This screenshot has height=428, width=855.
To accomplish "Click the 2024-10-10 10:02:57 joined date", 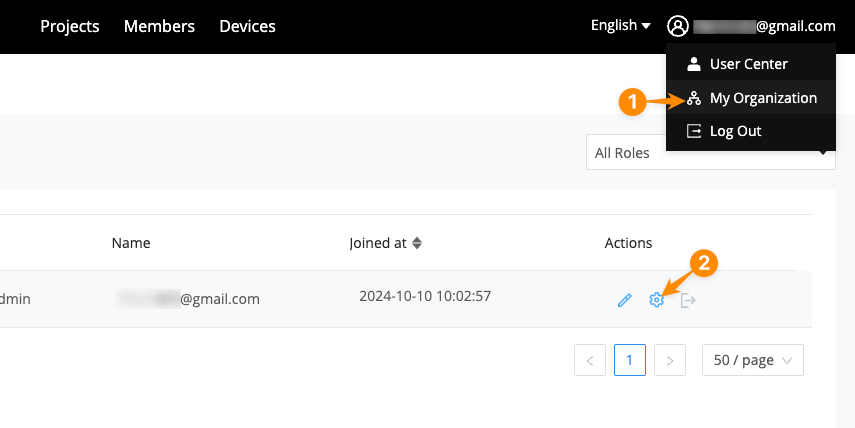I will [x=425, y=296].
